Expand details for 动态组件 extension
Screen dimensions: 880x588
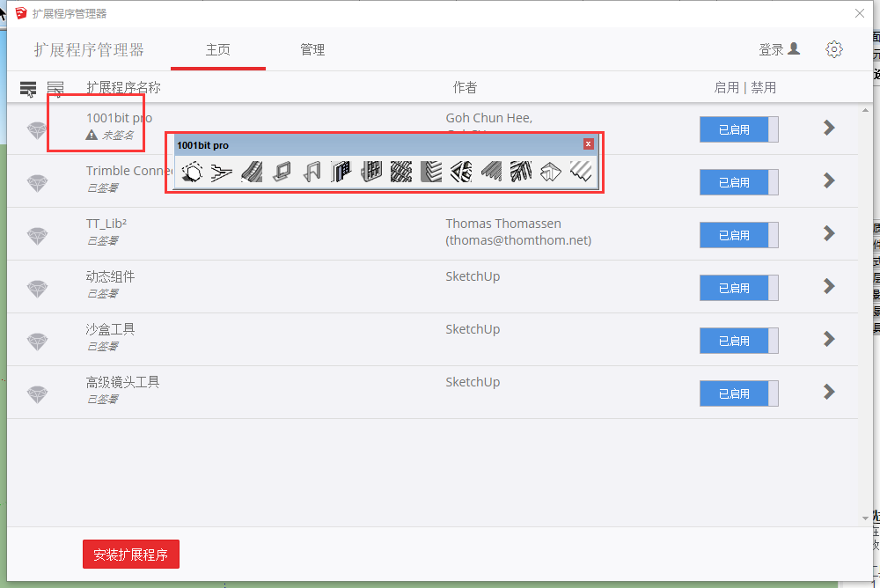pos(829,286)
